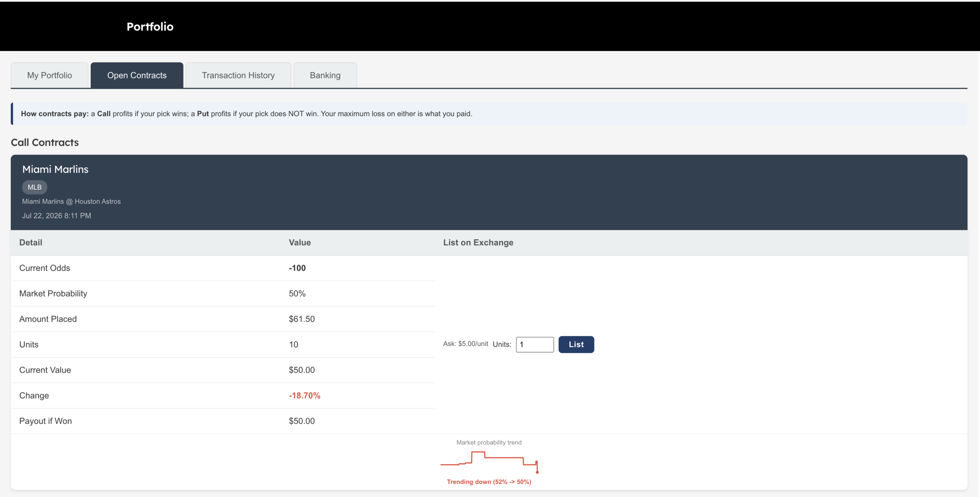Click the Detail column header

click(31, 243)
